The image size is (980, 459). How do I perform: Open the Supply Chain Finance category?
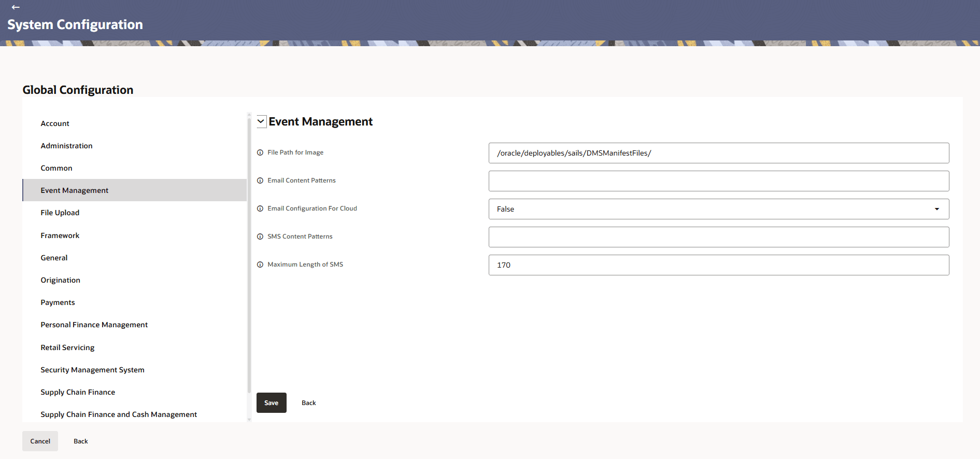[134, 392]
